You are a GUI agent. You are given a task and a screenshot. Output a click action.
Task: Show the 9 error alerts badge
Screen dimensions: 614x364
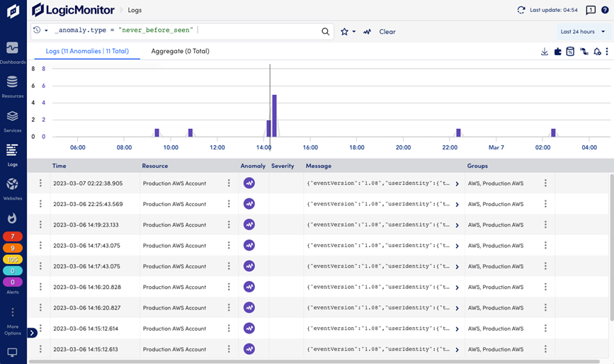[x=13, y=248]
